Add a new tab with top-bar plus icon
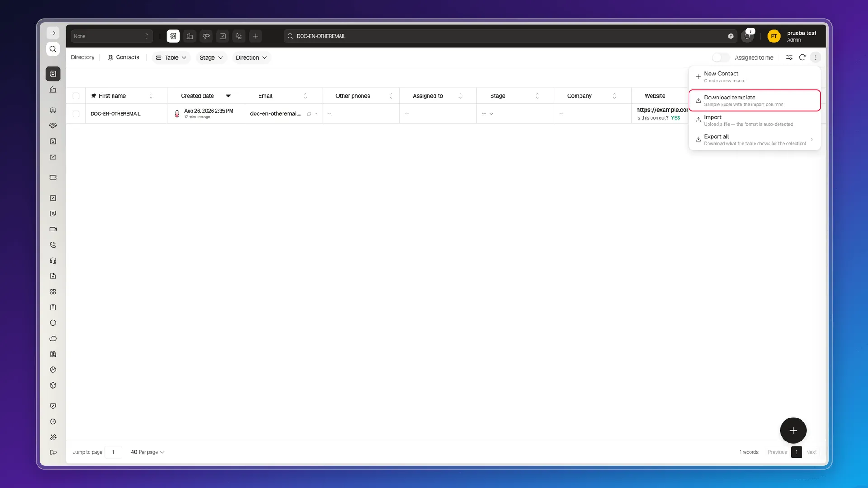This screenshot has width=868, height=488. [255, 36]
